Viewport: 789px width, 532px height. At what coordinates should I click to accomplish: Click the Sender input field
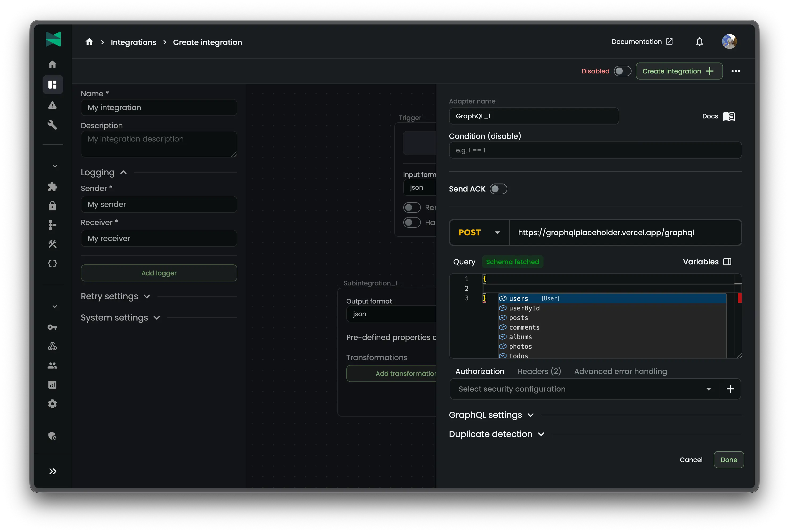tap(159, 204)
